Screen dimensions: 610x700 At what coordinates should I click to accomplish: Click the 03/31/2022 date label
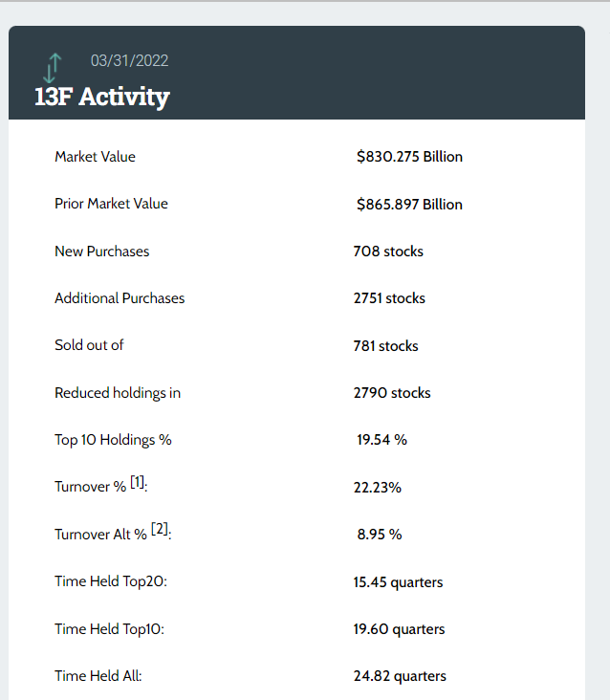pyautogui.click(x=129, y=60)
